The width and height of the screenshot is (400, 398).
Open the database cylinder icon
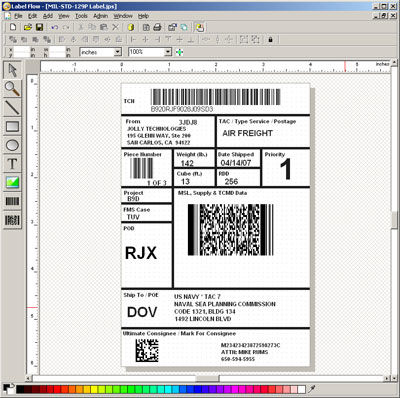click(x=131, y=27)
